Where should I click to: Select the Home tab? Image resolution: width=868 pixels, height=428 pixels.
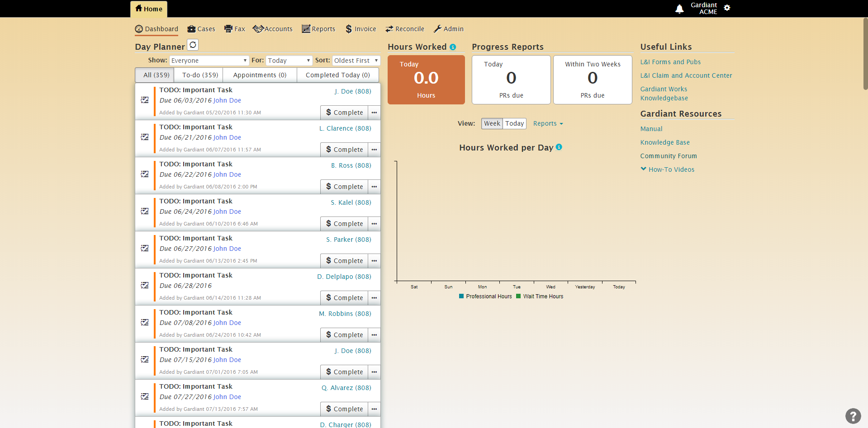[149, 9]
